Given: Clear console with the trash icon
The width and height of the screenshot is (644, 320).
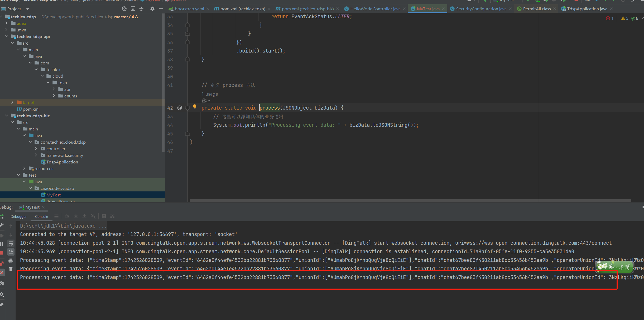Looking at the screenshot, I should pyautogui.click(x=11, y=269).
